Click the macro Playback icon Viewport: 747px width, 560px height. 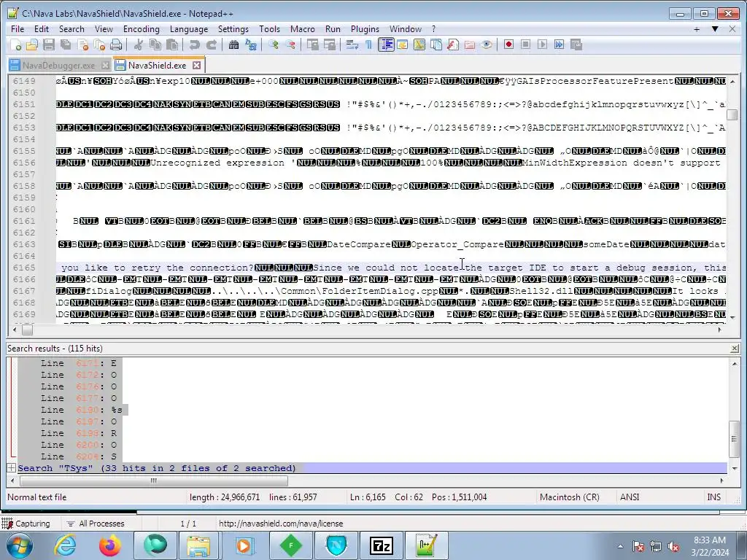pos(542,44)
